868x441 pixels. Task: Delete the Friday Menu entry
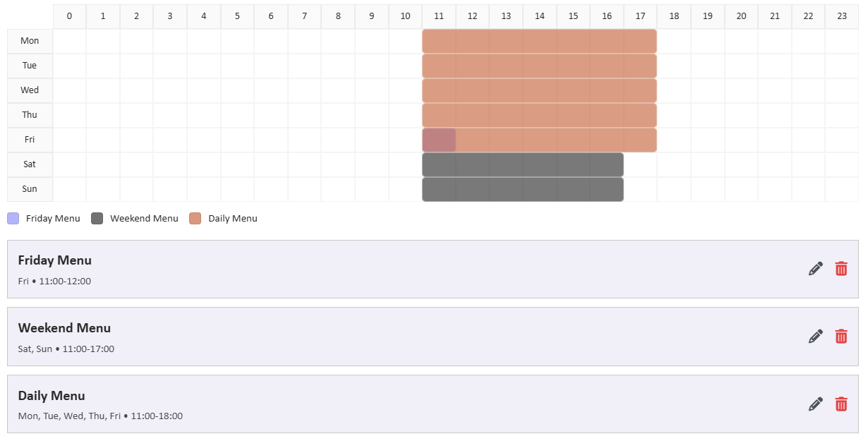(x=841, y=269)
